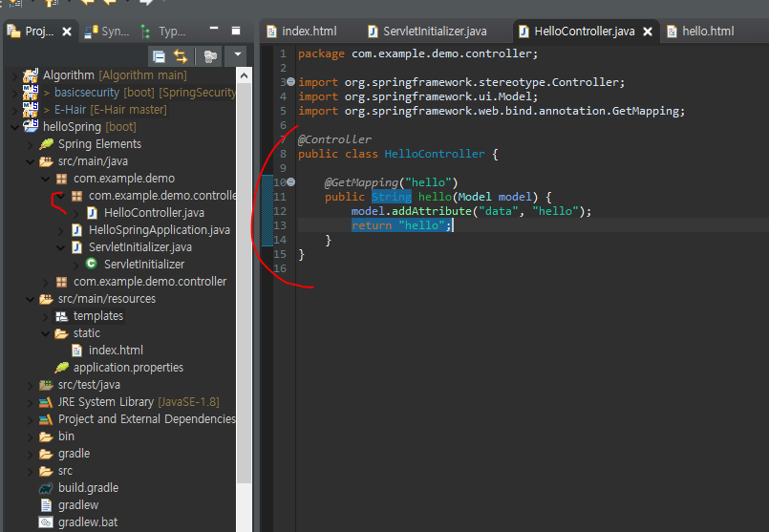Collapse the helloSpring project node
The image size is (769, 532).
(14, 127)
